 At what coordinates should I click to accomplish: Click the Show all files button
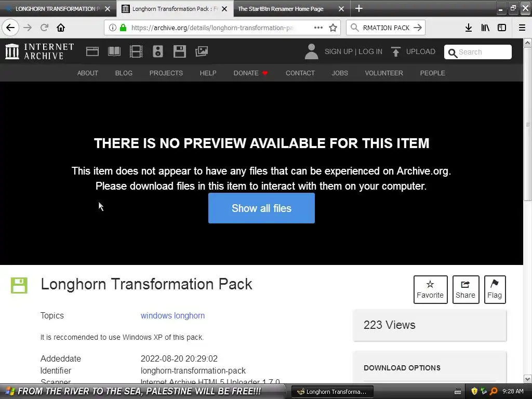coord(262,208)
